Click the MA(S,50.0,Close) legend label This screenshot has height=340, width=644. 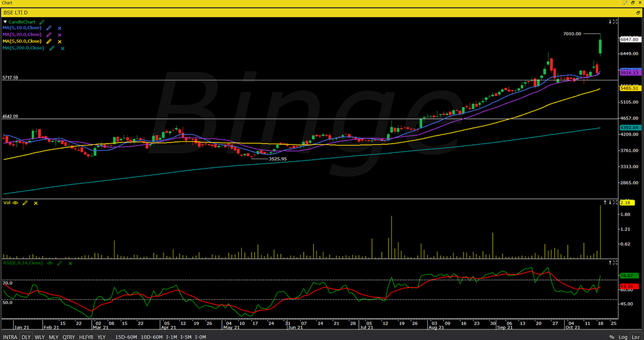22,41
